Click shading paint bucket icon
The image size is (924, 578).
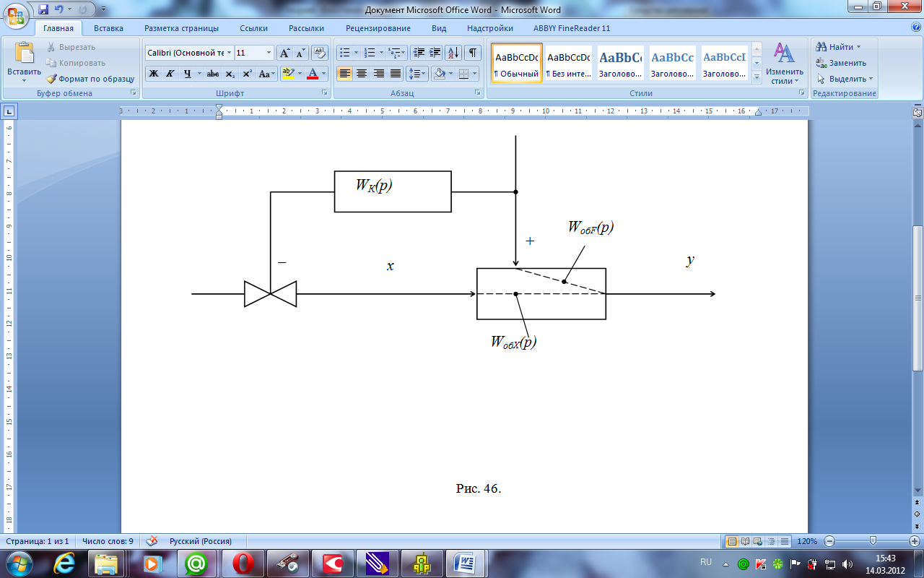point(438,74)
